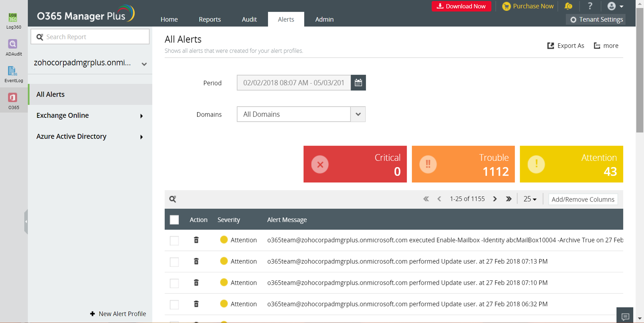Click the Attention alerts yellow tile
This screenshot has height=323, width=644.
pos(571,164)
